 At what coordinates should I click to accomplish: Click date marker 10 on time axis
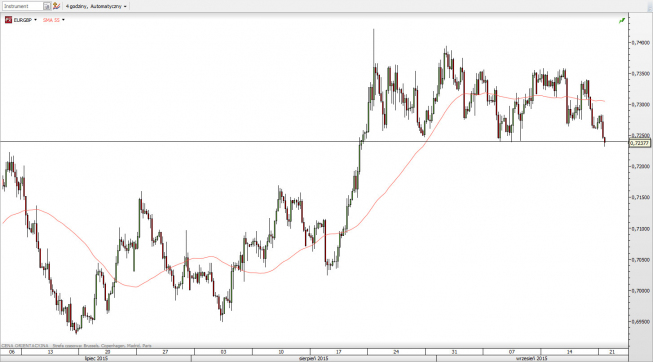(281, 352)
